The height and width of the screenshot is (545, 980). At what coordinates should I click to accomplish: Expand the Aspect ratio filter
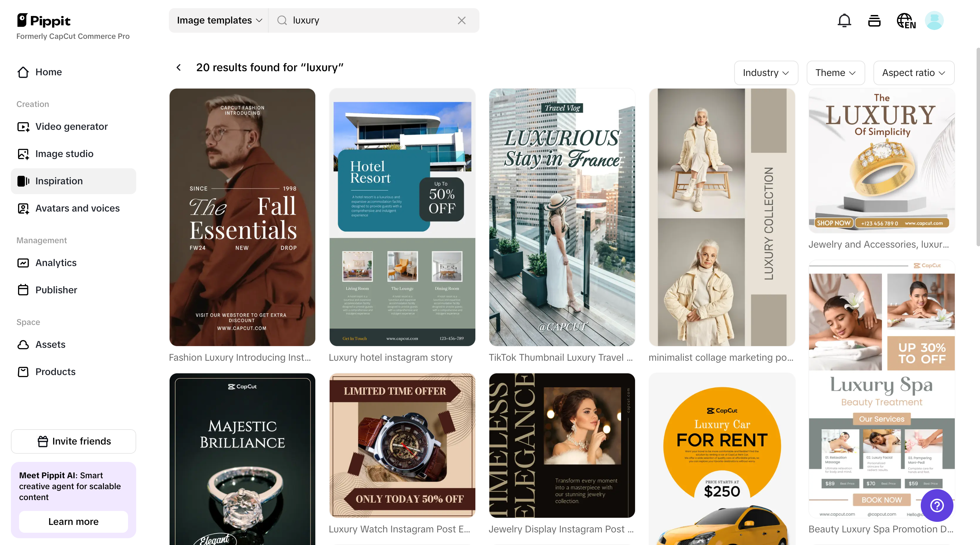tap(913, 73)
